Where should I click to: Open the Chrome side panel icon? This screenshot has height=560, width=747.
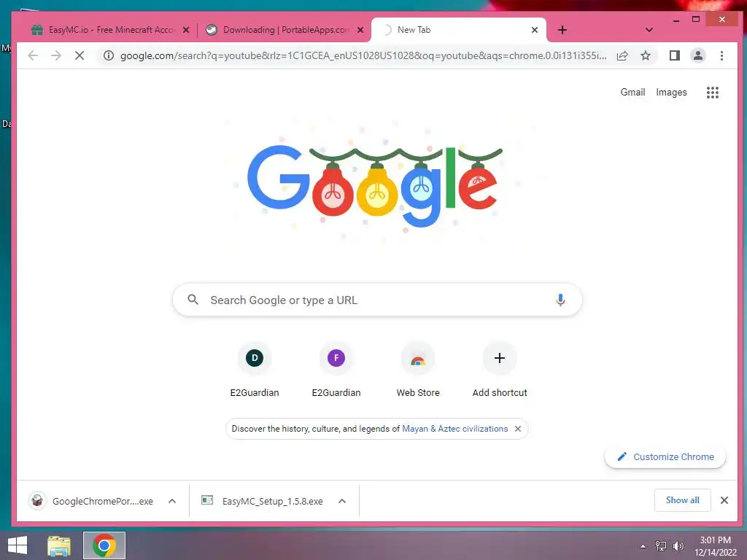tap(675, 55)
